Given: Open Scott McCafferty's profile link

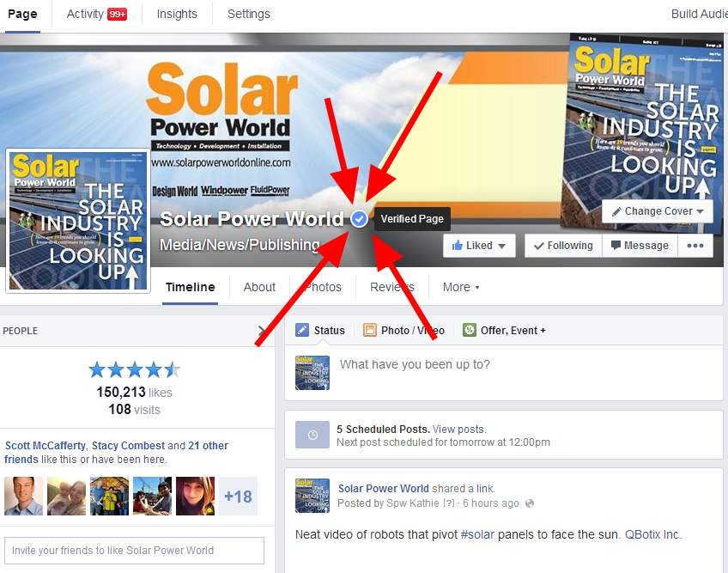Looking at the screenshot, I should tap(45, 446).
